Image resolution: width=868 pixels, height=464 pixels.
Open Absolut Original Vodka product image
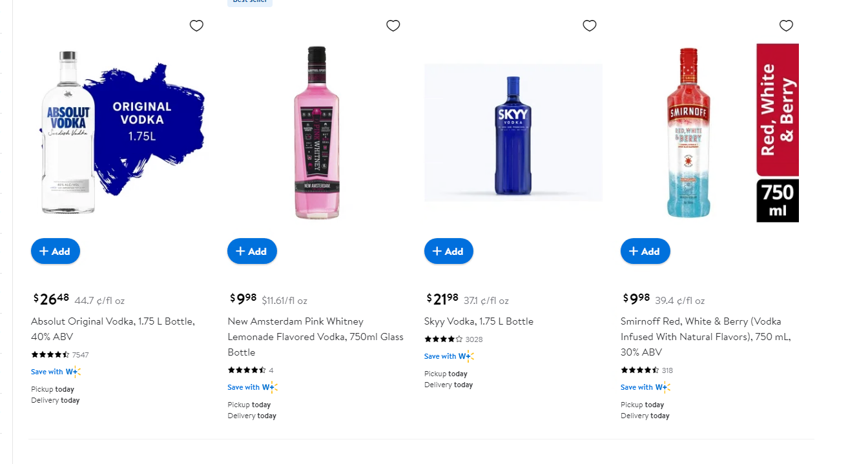[x=119, y=132]
